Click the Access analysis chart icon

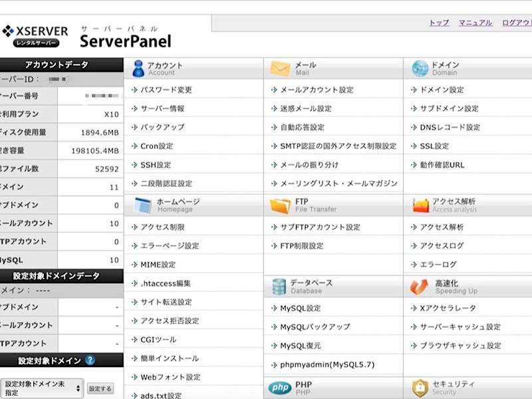point(421,205)
